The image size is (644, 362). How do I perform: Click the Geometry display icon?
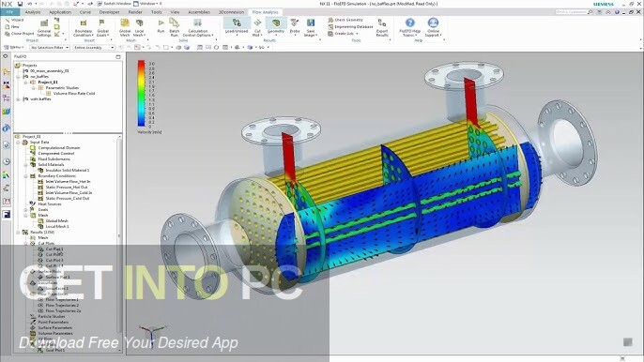click(276, 23)
